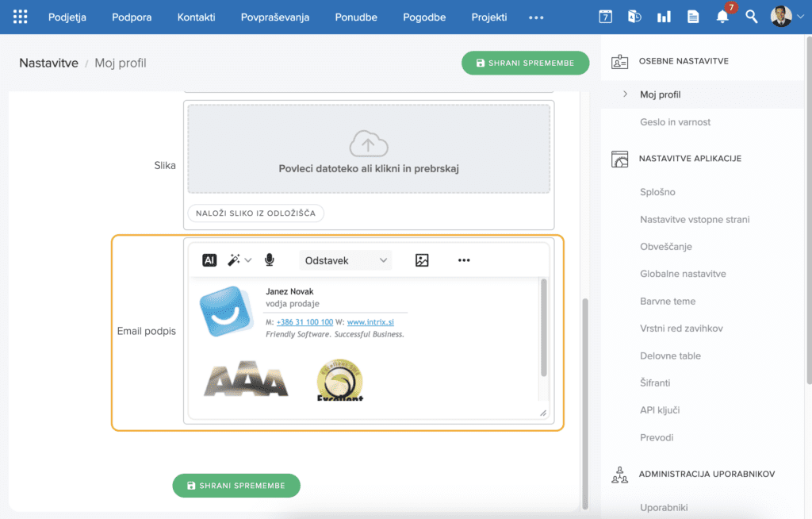Expand the magic wand tool dropdown
This screenshot has width=812, height=519.
(239, 259)
